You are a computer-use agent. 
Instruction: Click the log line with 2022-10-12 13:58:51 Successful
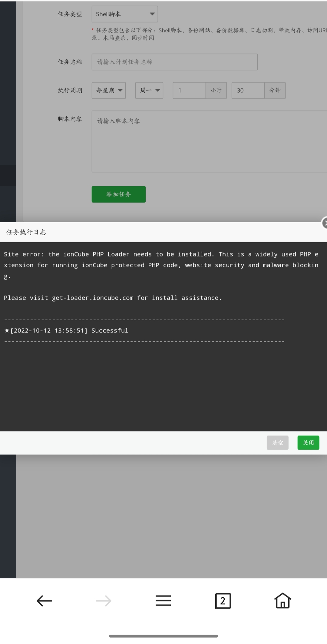point(66,331)
